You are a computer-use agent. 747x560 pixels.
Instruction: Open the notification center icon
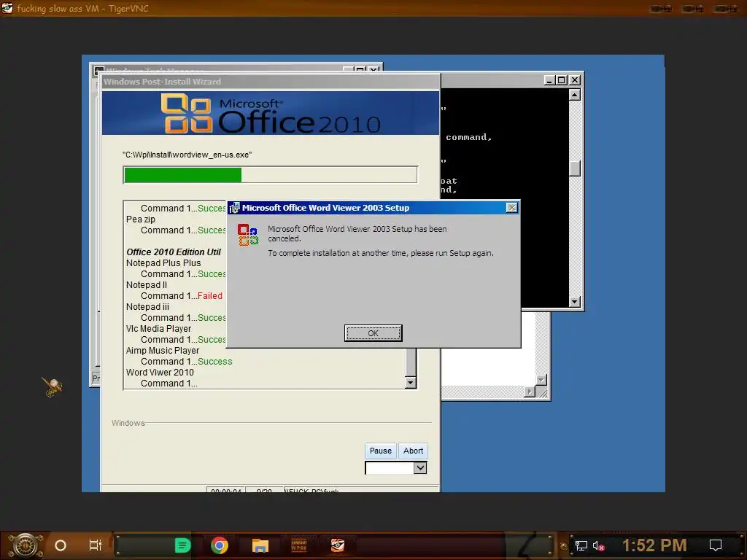pos(716,545)
